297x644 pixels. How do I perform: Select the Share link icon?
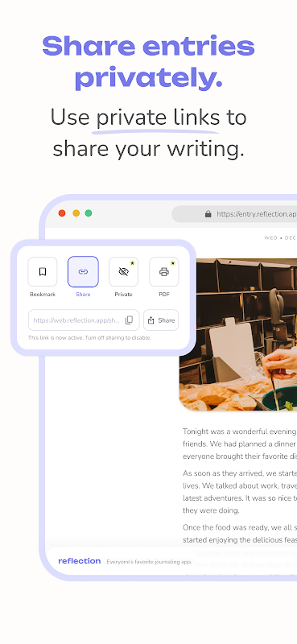pyautogui.click(x=83, y=271)
